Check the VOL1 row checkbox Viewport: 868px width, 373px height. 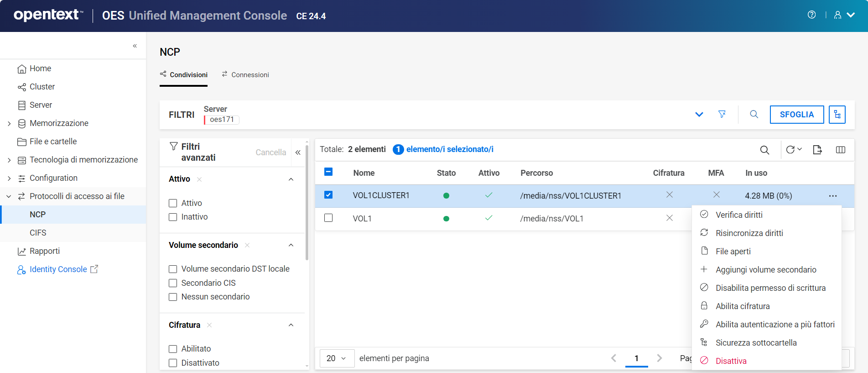point(328,218)
